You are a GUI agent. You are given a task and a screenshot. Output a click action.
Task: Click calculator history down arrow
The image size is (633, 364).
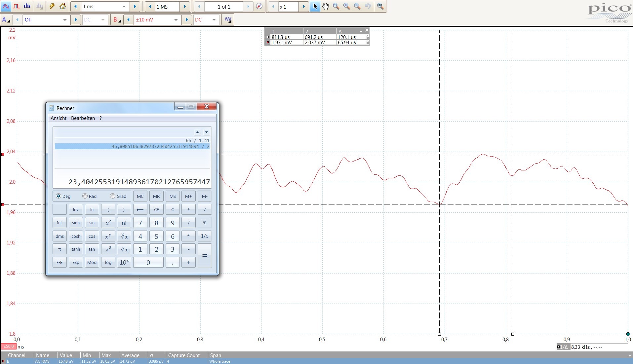[x=206, y=132]
